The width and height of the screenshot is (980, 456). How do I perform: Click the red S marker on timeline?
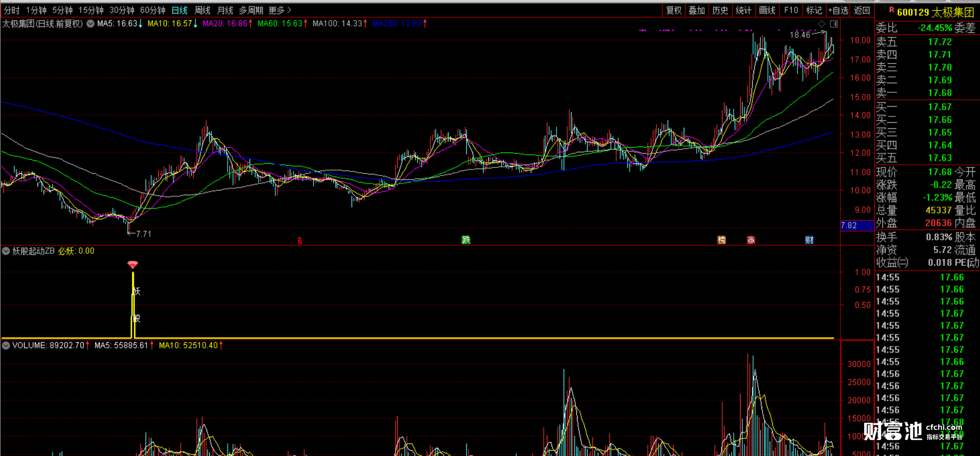click(299, 241)
